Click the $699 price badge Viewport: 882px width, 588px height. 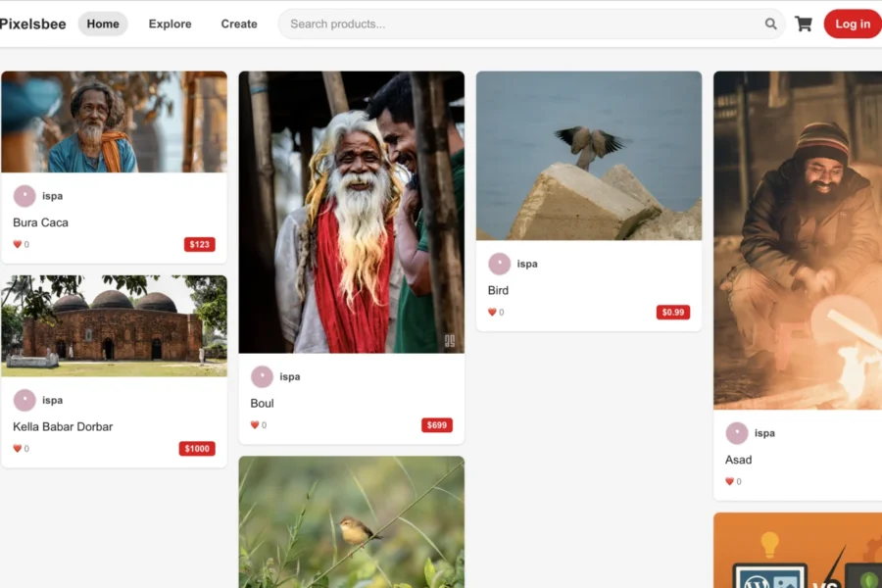[x=437, y=424]
